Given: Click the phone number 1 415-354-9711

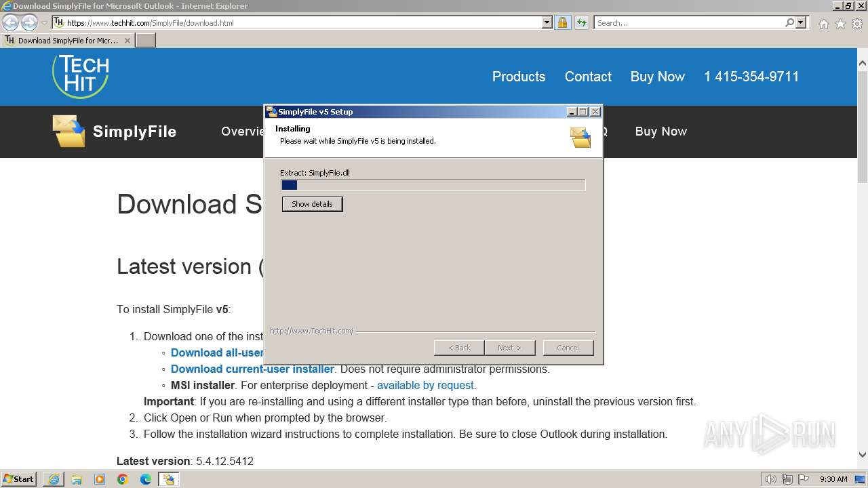Looking at the screenshot, I should pos(751,77).
